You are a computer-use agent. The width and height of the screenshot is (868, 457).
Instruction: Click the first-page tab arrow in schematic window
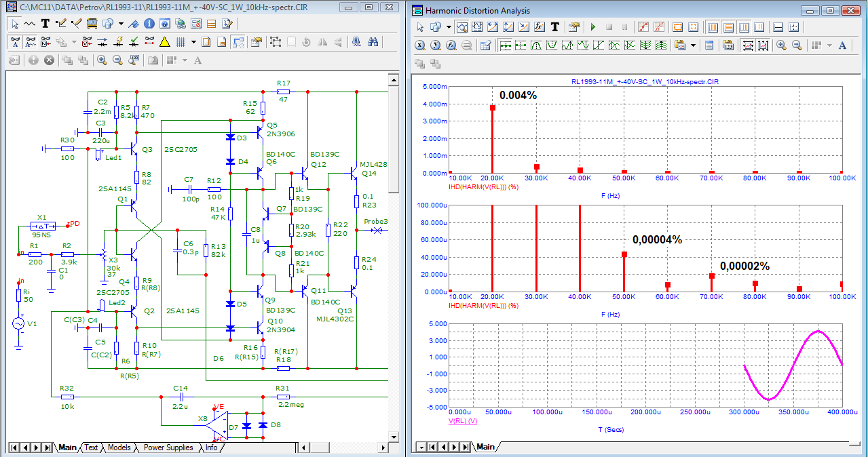coord(14,448)
